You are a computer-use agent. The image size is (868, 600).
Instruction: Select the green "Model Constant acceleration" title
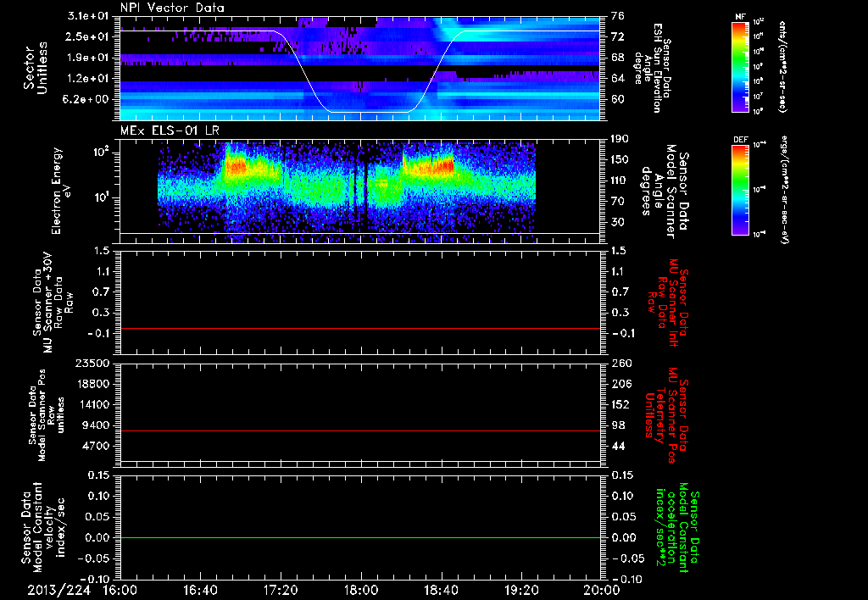677,528
